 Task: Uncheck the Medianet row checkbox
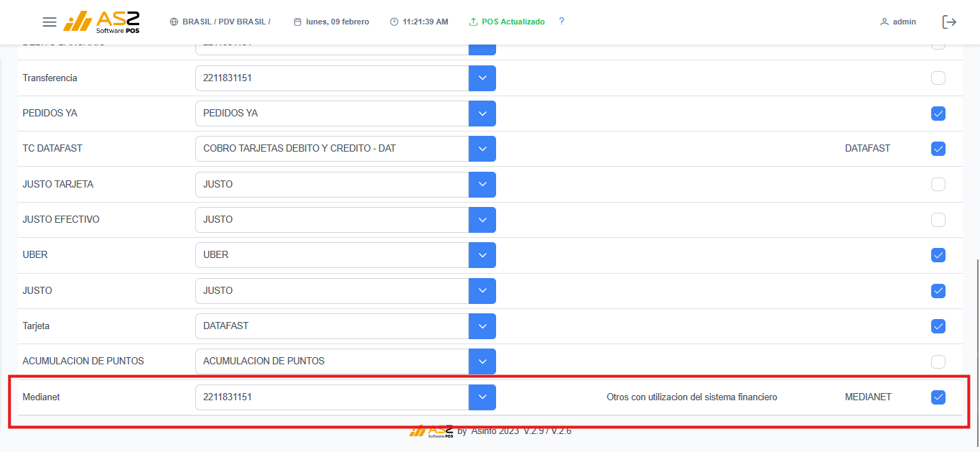pos(938,397)
